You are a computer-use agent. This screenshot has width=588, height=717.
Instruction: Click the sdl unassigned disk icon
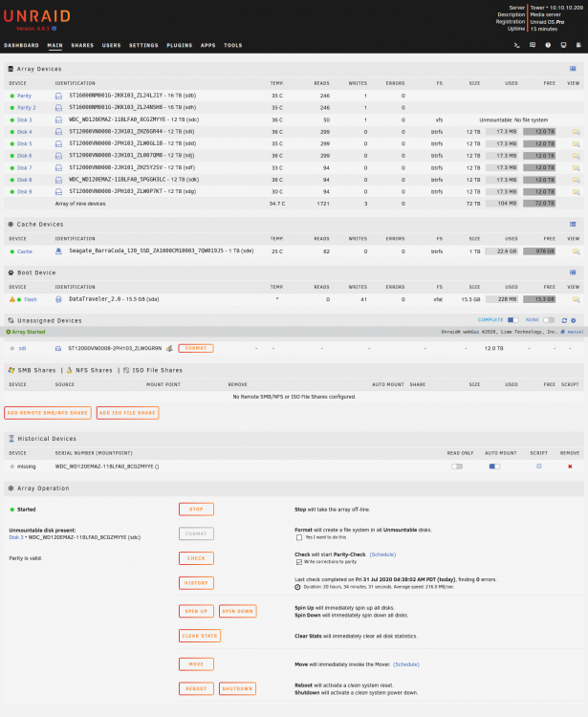[x=58, y=348]
